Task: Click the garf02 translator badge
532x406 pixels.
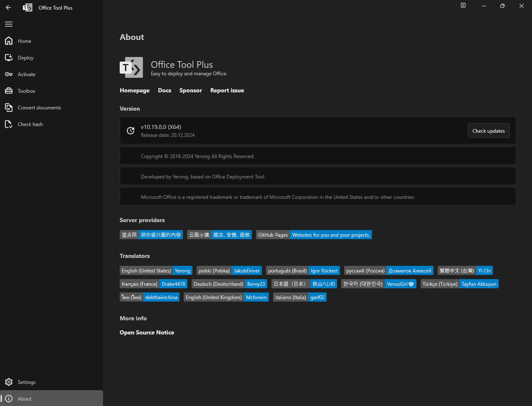Action: (x=300, y=297)
